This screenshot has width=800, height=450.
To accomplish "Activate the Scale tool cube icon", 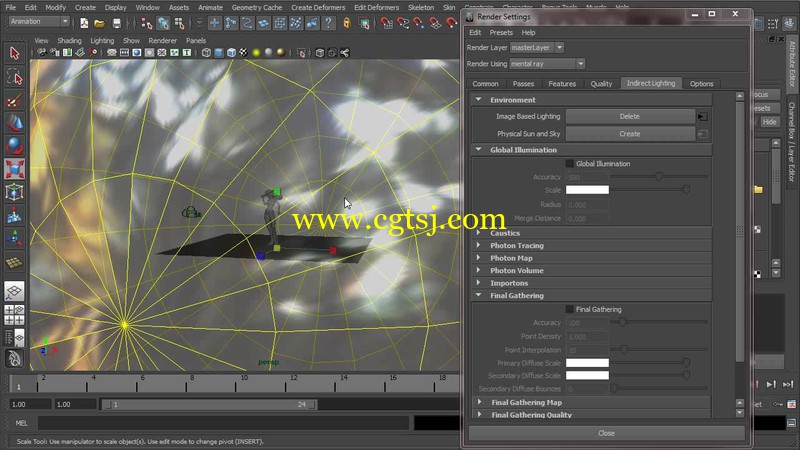I will pyautogui.click(x=14, y=169).
